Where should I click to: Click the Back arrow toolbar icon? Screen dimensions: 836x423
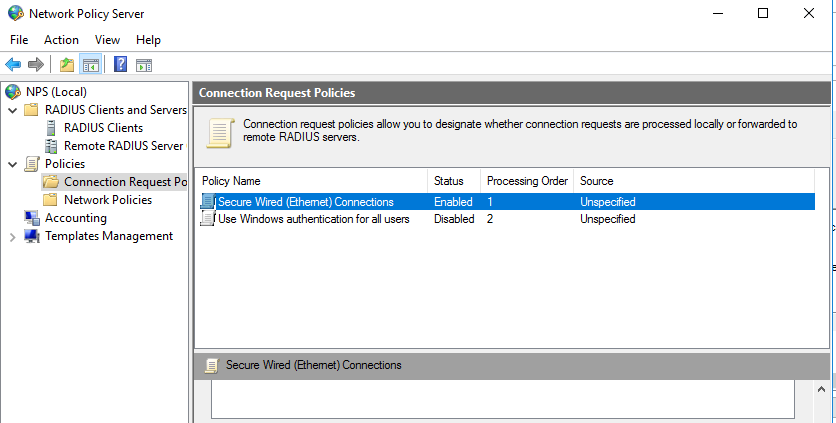point(13,65)
